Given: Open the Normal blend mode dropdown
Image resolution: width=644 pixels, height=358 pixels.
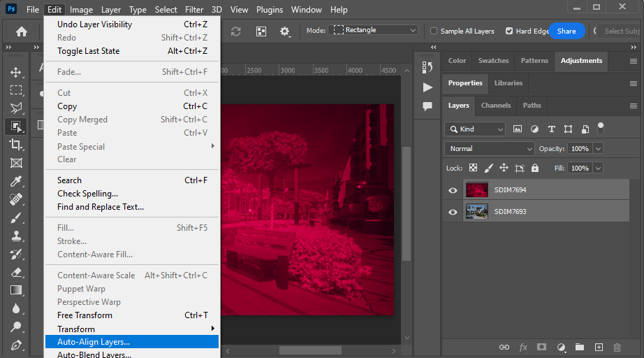Looking at the screenshot, I should [490, 149].
